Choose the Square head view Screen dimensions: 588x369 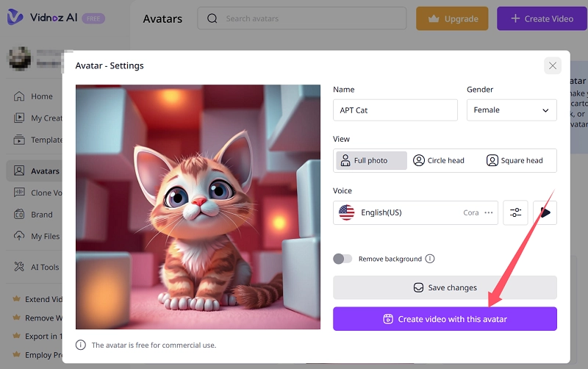514,160
